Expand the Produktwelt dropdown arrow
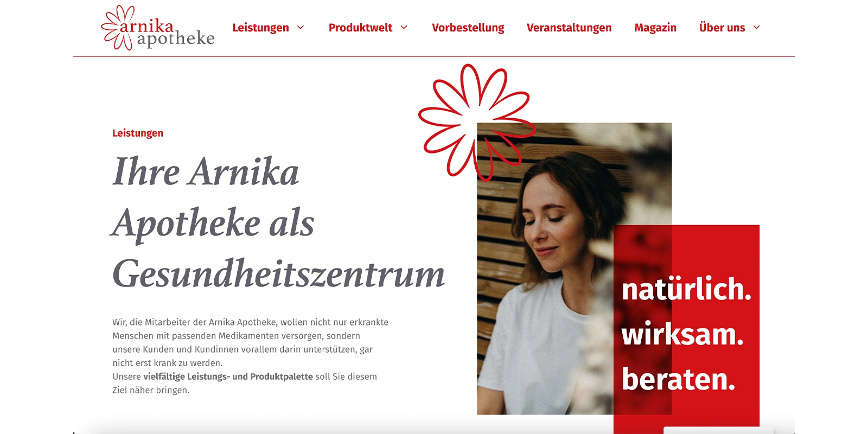868x434 pixels. pyautogui.click(x=404, y=28)
